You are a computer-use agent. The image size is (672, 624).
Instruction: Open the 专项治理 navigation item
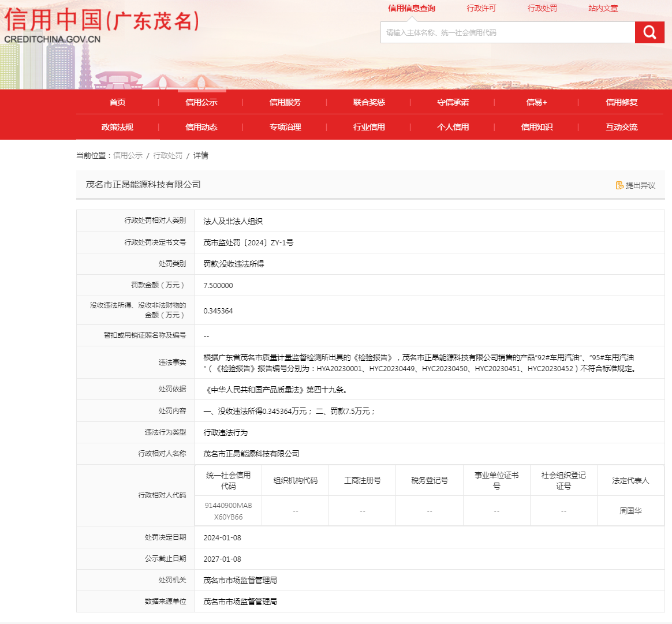285,127
